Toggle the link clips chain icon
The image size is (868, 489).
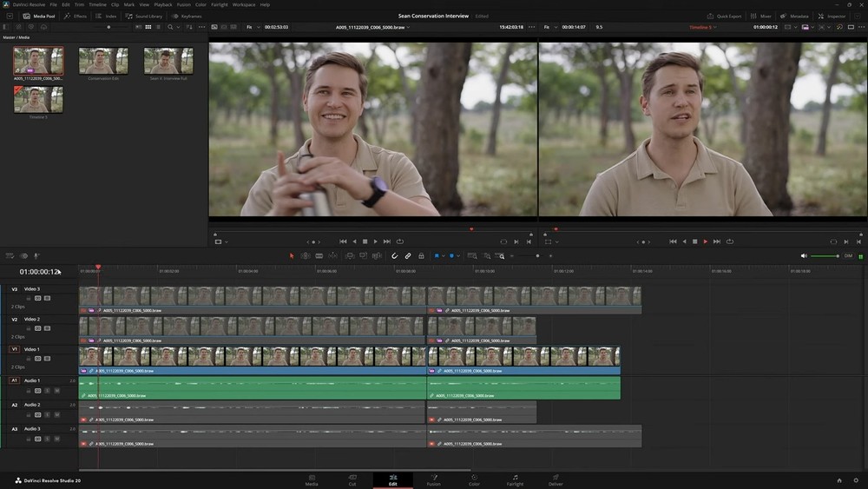click(407, 256)
